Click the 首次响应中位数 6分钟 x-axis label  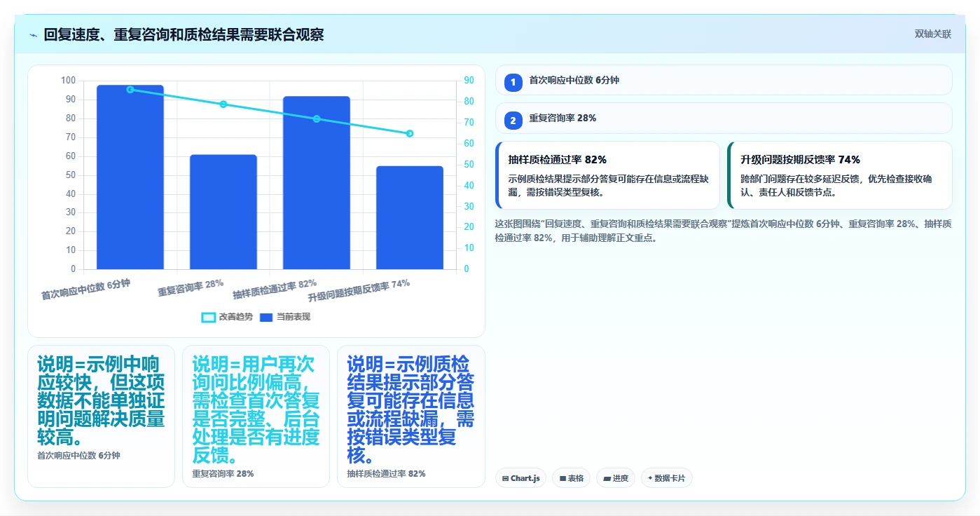86,290
